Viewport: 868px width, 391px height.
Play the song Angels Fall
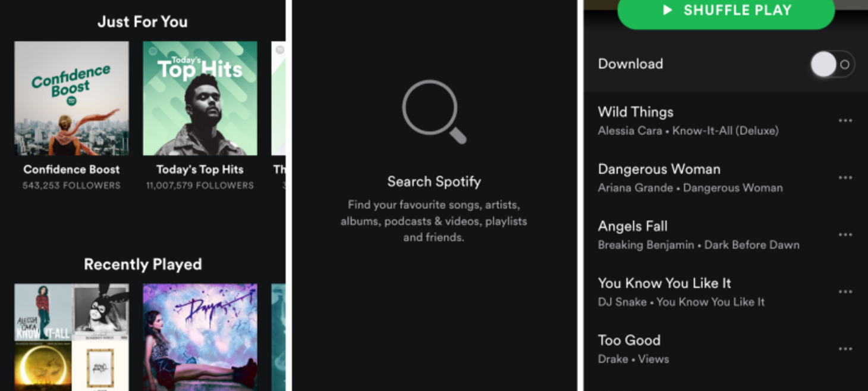point(633,226)
